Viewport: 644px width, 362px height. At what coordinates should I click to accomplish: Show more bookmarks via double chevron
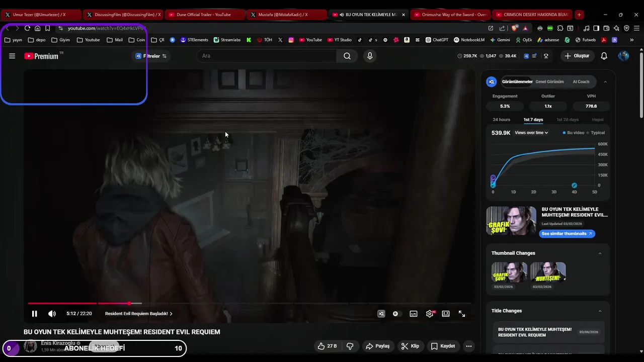tap(632, 40)
